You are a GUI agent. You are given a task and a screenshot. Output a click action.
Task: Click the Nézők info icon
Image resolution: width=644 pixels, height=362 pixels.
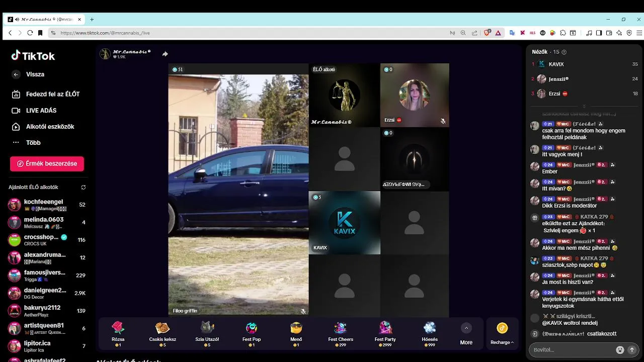564,52
